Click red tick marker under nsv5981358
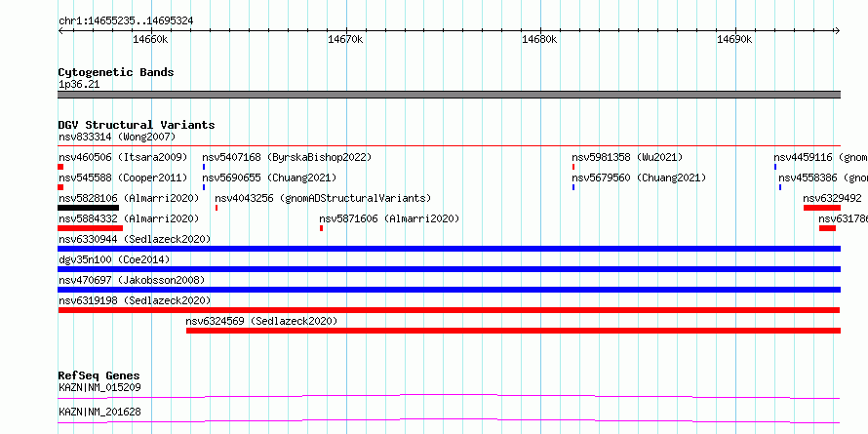The image size is (868, 434). point(573,167)
